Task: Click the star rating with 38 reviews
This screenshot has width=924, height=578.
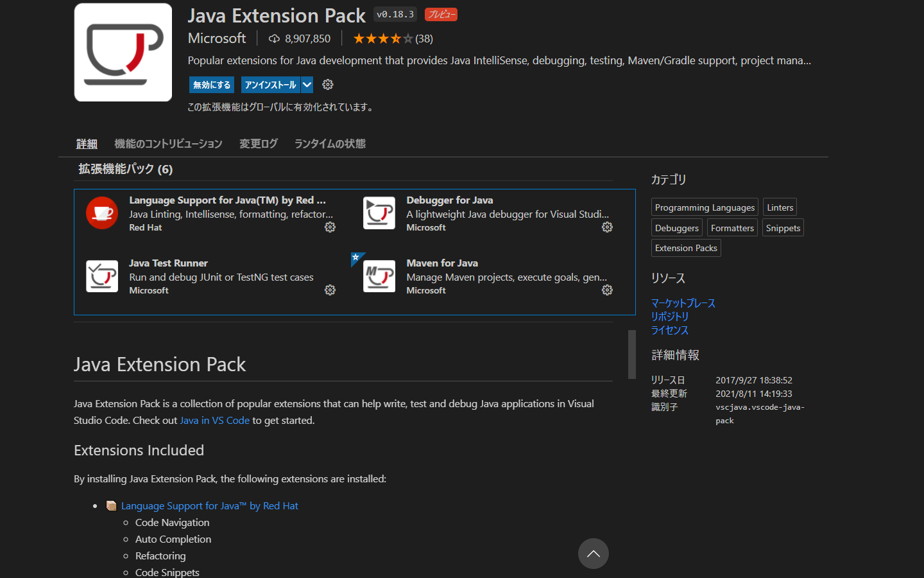Action: (393, 39)
